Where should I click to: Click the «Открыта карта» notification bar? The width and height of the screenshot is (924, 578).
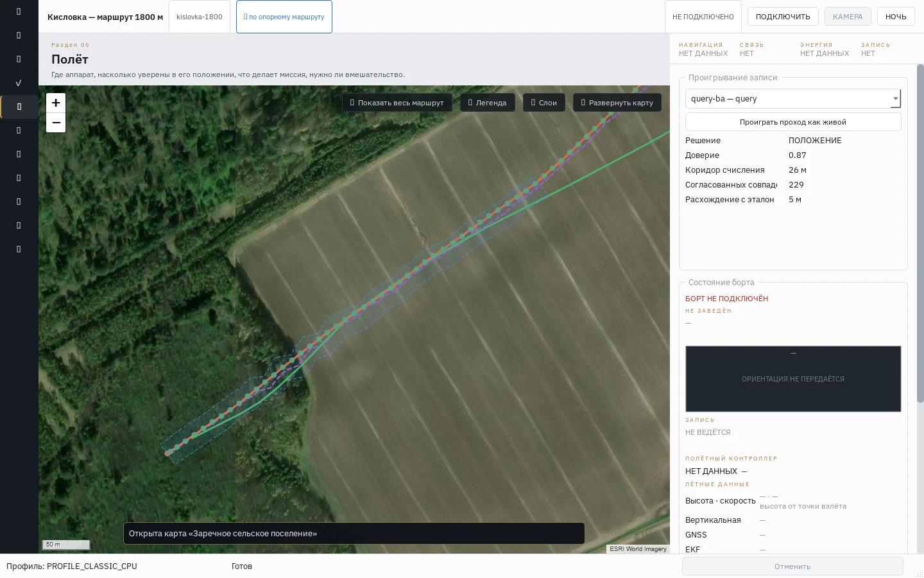click(354, 534)
